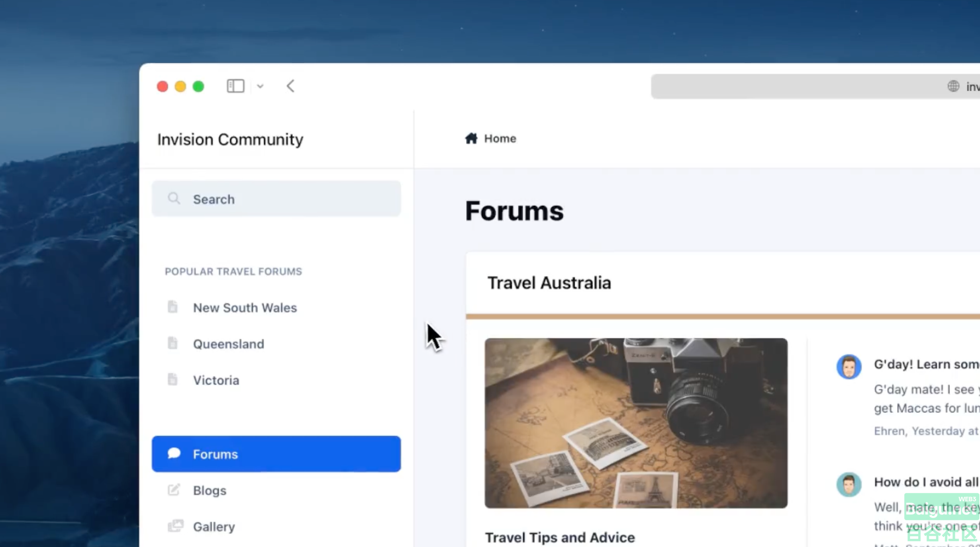Open the Victoria forum link
Viewport: 980px width, 547px height.
click(216, 380)
